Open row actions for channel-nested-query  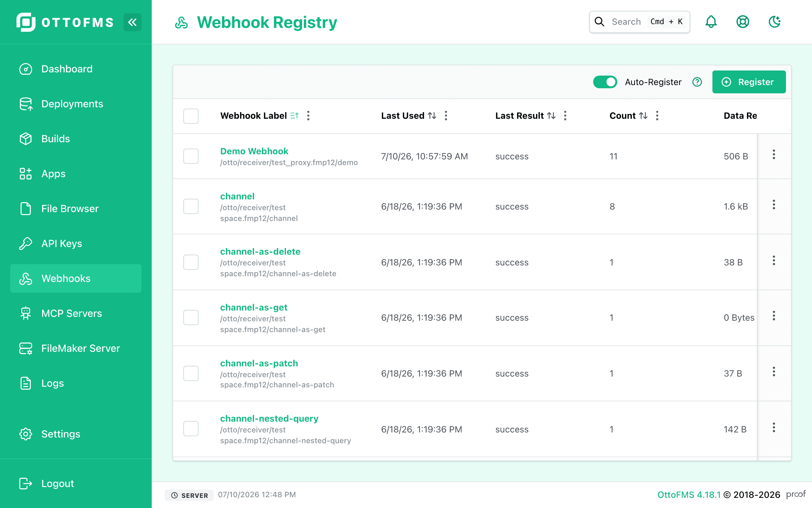[x=774, y=427]
